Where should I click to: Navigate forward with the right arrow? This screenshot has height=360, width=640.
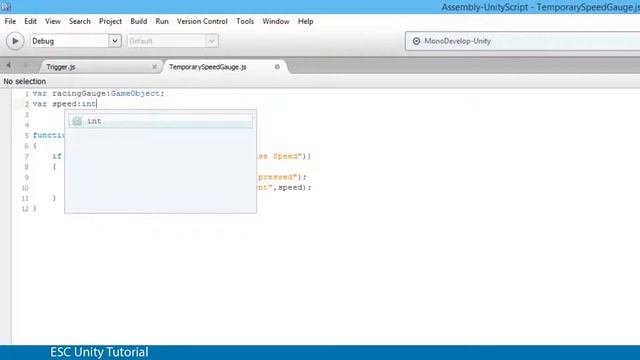coord(26,65)
